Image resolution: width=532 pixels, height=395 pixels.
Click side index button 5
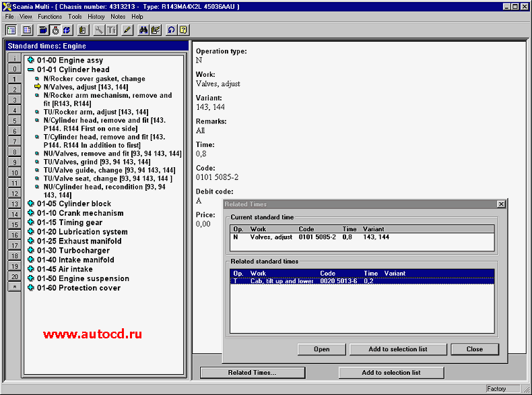15,121
